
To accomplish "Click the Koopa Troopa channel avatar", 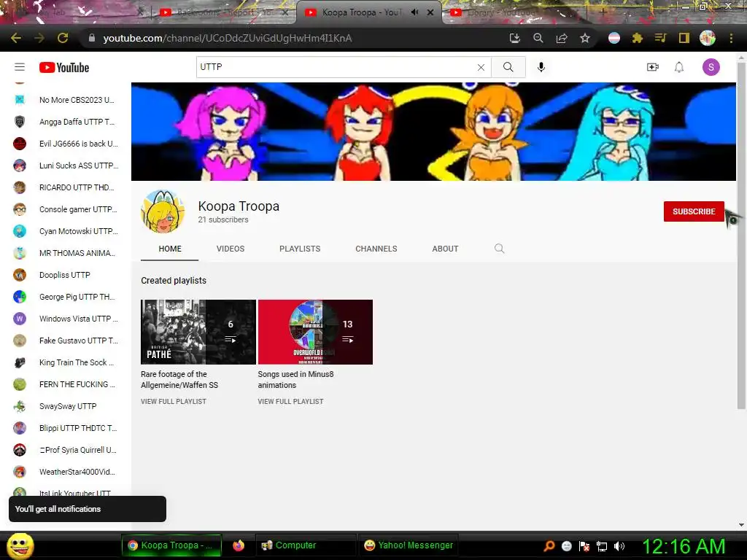I will pos(163,211).
